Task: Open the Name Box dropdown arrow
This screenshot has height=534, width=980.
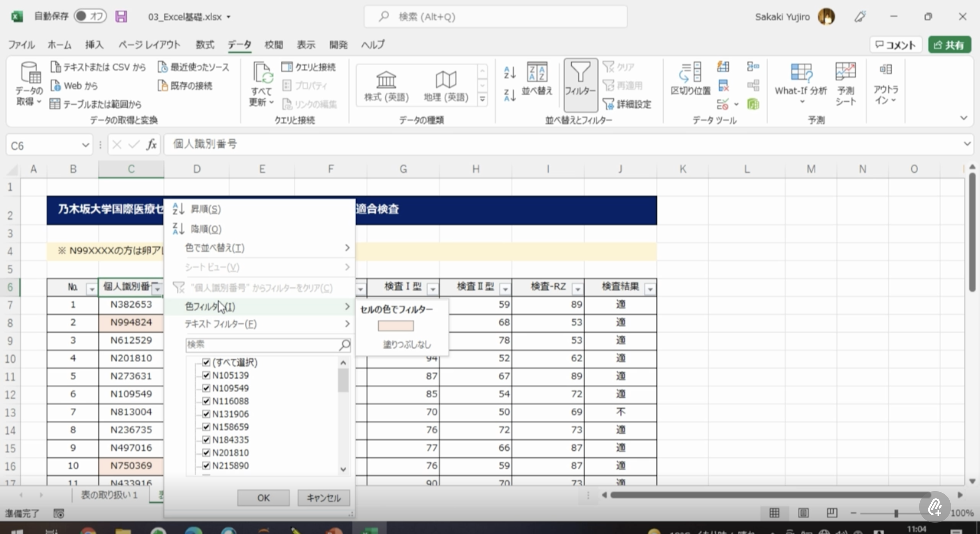Action: coord(85,145)
